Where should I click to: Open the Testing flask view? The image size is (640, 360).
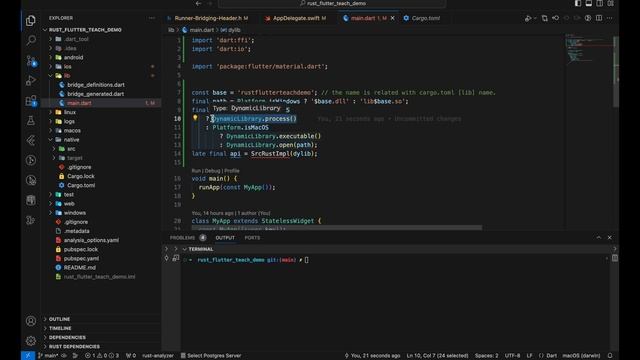coord(31,120)
